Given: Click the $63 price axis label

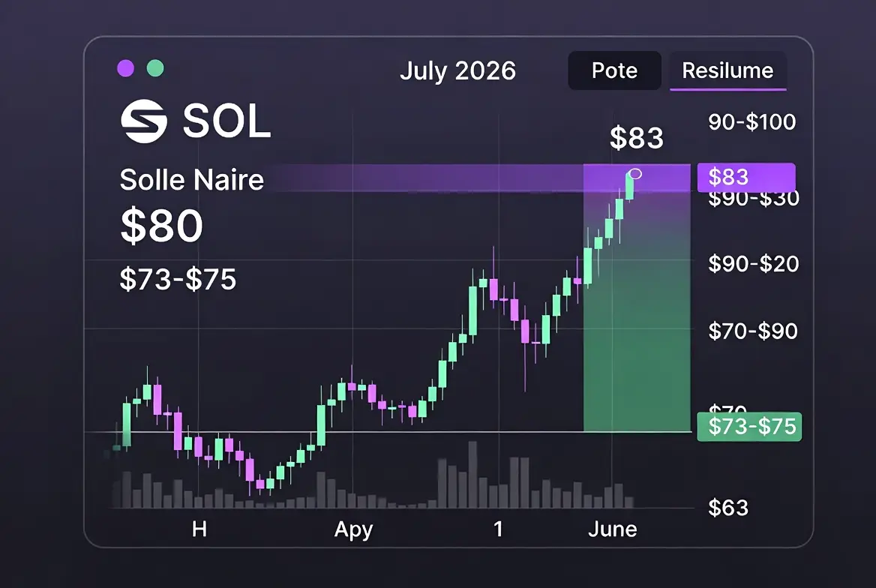Looking at the screenshot, I should 728,508.
